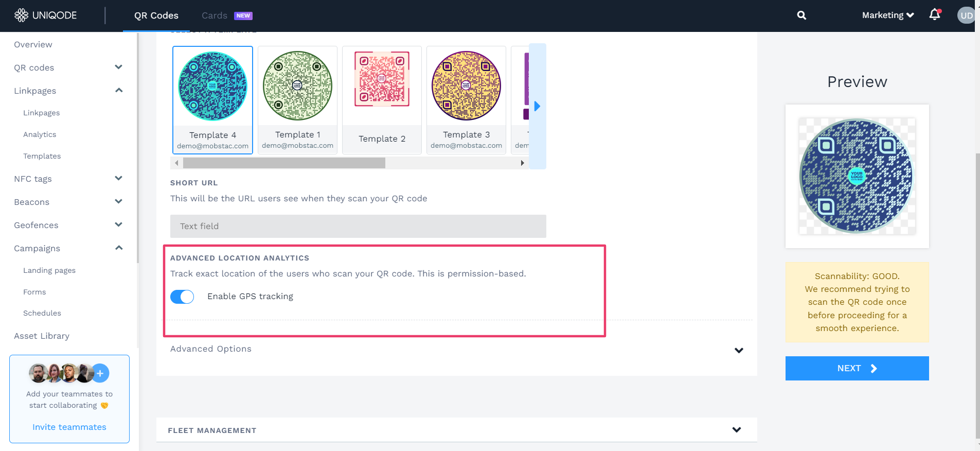980x451 pixels.
Task: Open notifications bell
Action: pos(935,15)
